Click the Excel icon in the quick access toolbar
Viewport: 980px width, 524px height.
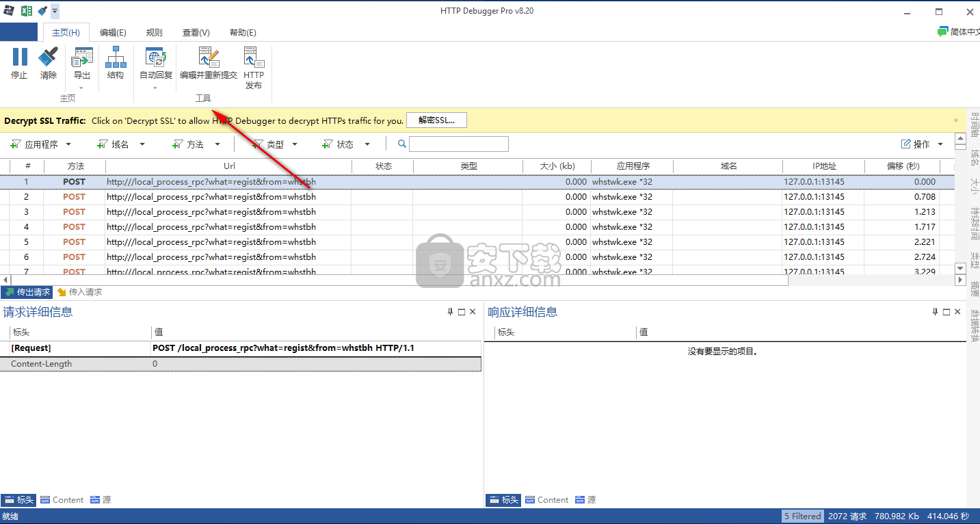(27, 11)
